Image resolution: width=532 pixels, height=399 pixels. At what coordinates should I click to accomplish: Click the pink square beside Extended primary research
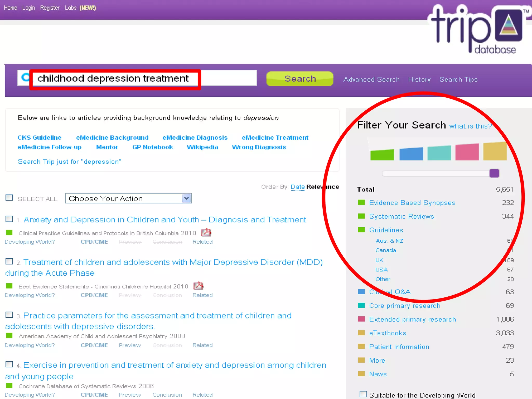click(x=361, y=319)
